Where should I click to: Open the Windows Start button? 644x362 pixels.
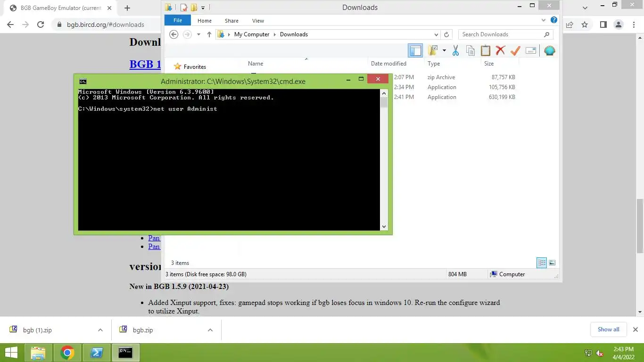(11, 353)
